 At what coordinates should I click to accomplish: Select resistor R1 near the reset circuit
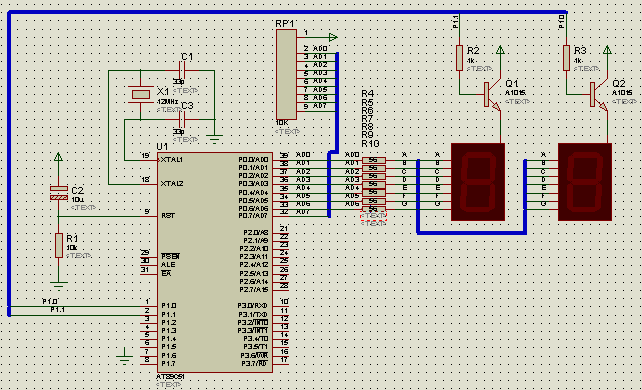(x=59, y=246)
